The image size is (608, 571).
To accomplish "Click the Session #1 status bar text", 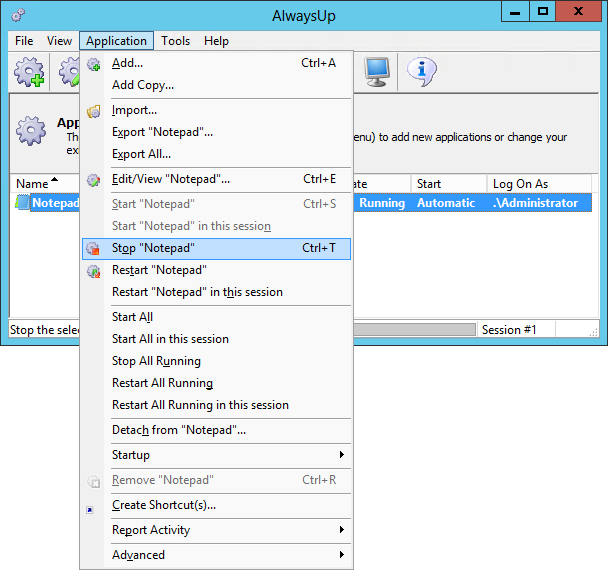I will tap(509, 330).
